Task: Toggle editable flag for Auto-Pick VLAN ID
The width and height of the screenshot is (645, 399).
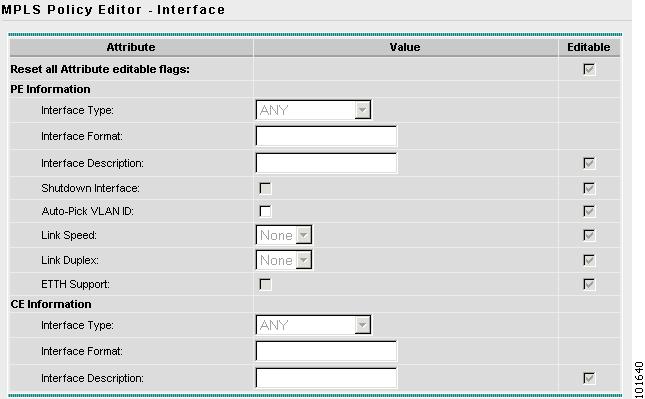Action: coord(589,211)
